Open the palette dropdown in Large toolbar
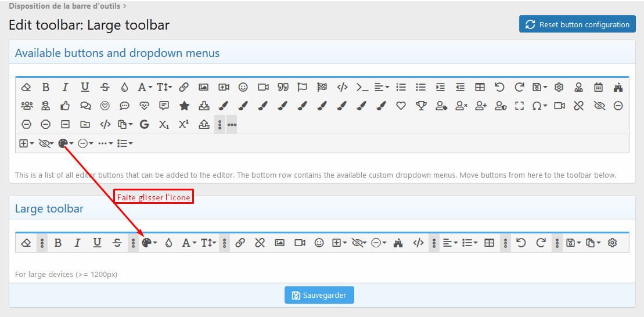644x317 pixels. [x=149, y=243]
